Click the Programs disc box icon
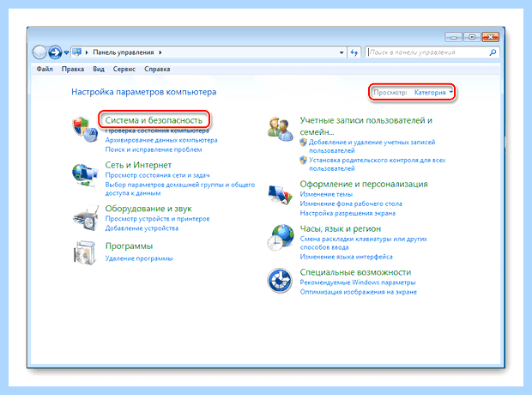This screenshot has height=395, width=532. click(85, 252)
